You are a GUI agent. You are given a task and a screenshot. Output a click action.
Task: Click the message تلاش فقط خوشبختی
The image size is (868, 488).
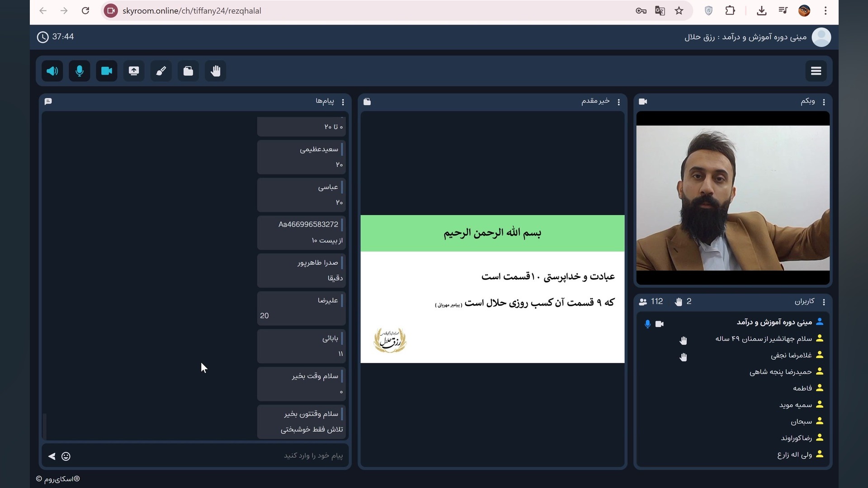click(x=302, y=422)
